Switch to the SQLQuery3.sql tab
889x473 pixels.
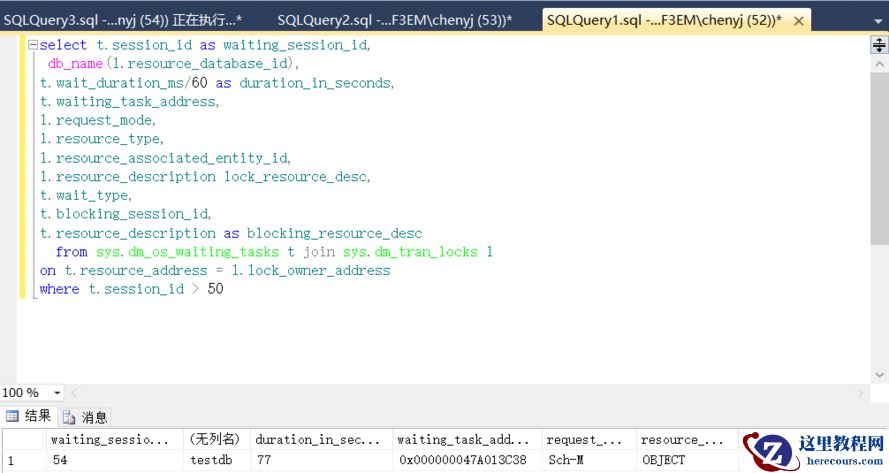tap(122, 19)
